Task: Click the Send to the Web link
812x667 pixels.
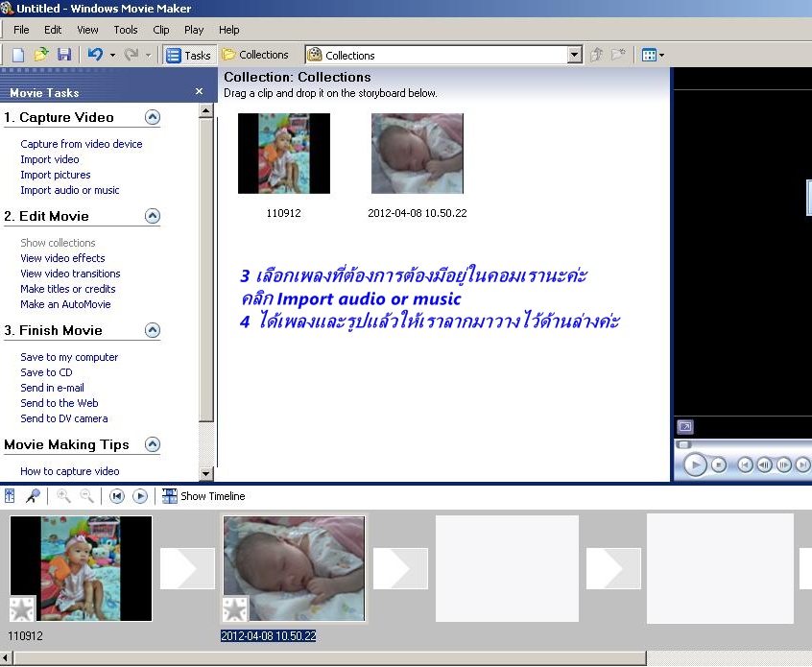Action: click(x=60, y=403)
